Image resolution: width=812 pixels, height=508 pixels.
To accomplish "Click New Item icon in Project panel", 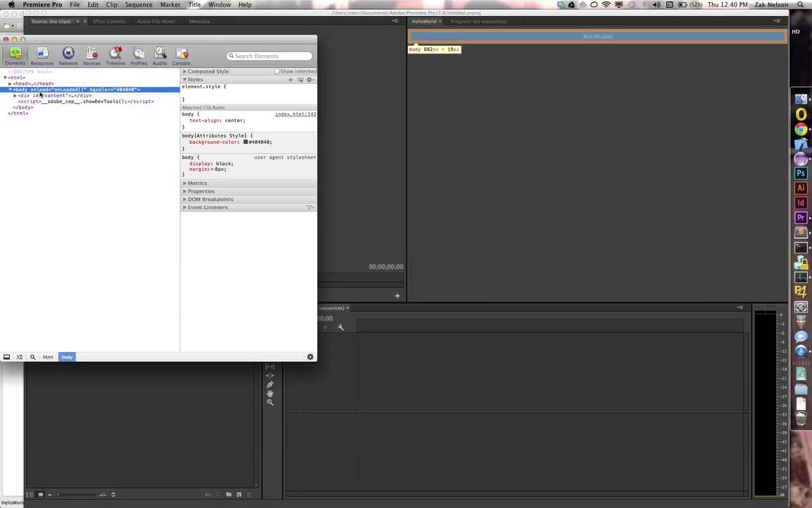I will click(x=239, y=495).
